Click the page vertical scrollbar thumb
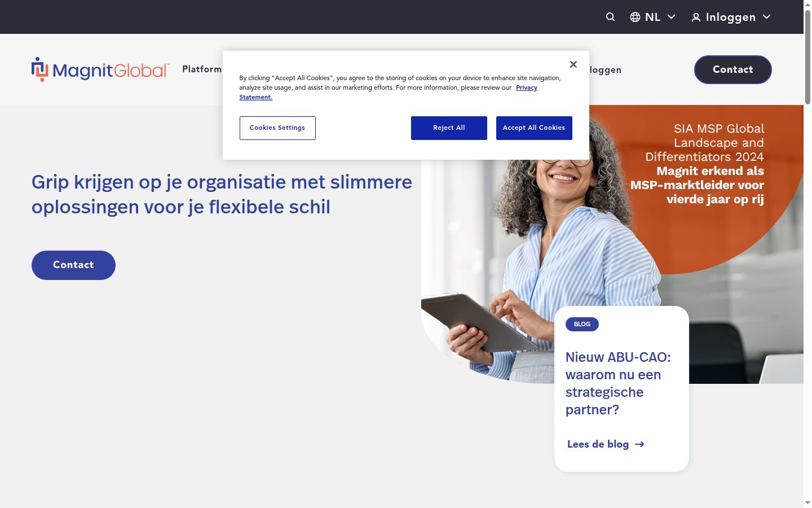812x508 pixels. 807,56
